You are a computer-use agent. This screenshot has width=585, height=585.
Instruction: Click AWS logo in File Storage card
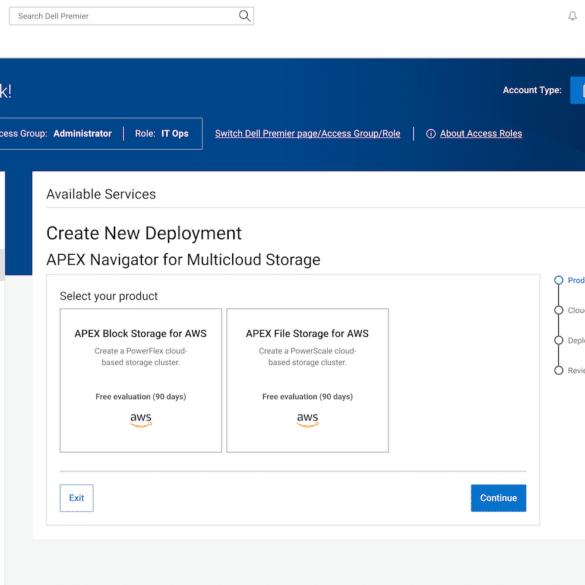[307, 419]
